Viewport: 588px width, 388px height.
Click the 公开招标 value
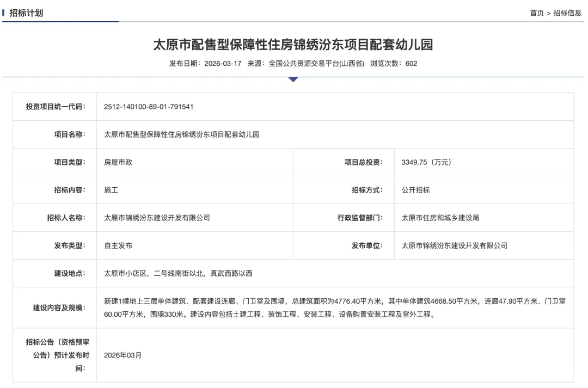415,190
